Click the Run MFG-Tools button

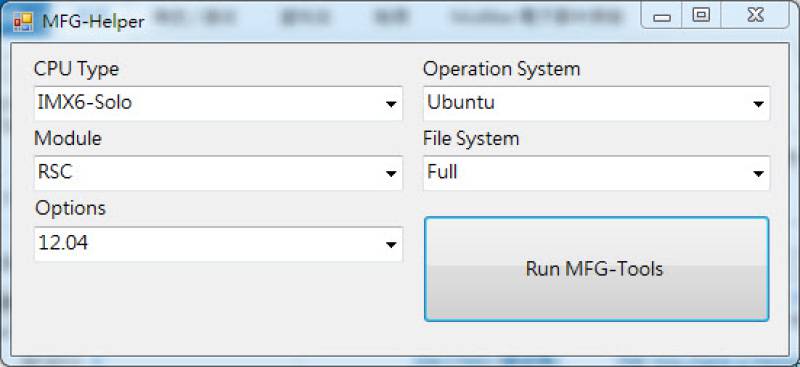[x=596, y=269]
